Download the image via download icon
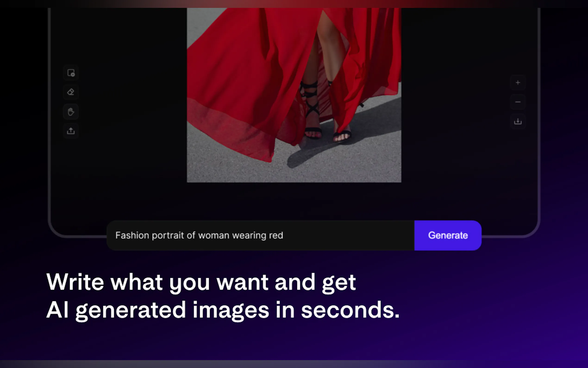Screen dimensions: 588x368 [518, 121]
